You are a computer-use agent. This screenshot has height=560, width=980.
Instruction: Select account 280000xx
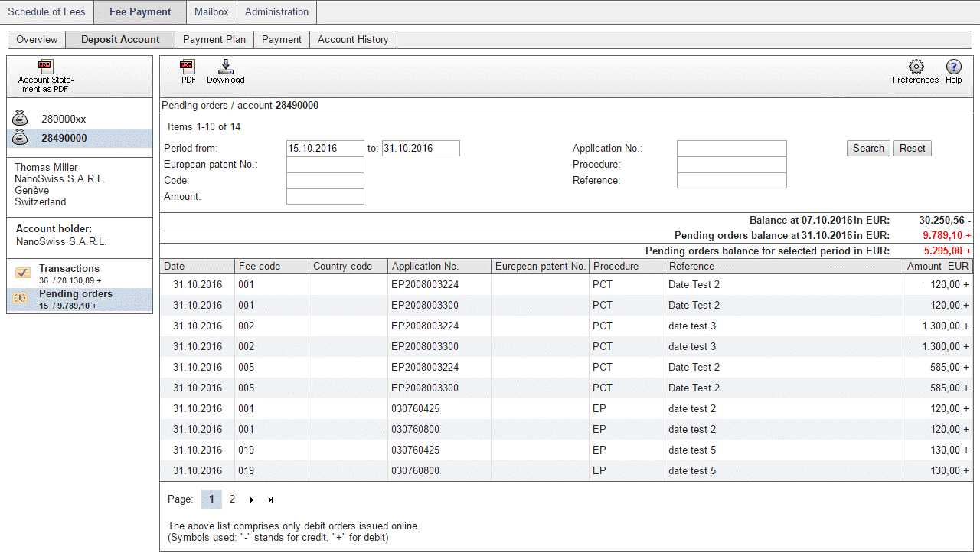(64, 120)
